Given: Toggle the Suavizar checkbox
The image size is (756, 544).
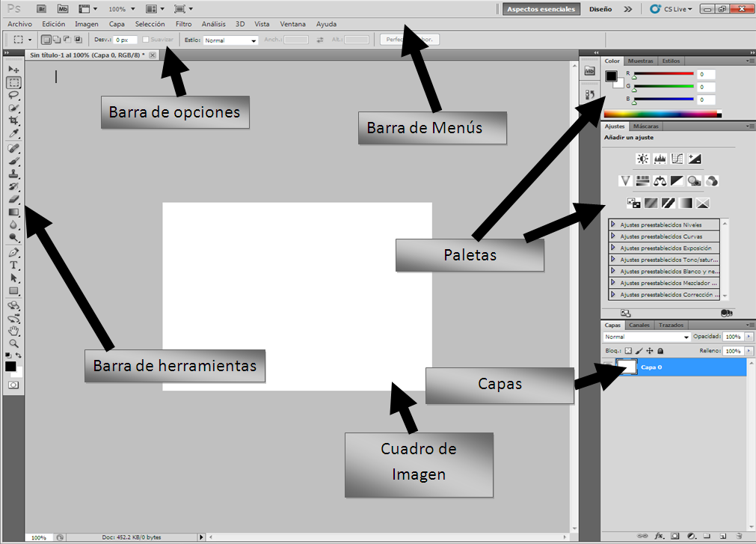Looking at the screenshot, I should pyautogui.click(x=146, y=40).
